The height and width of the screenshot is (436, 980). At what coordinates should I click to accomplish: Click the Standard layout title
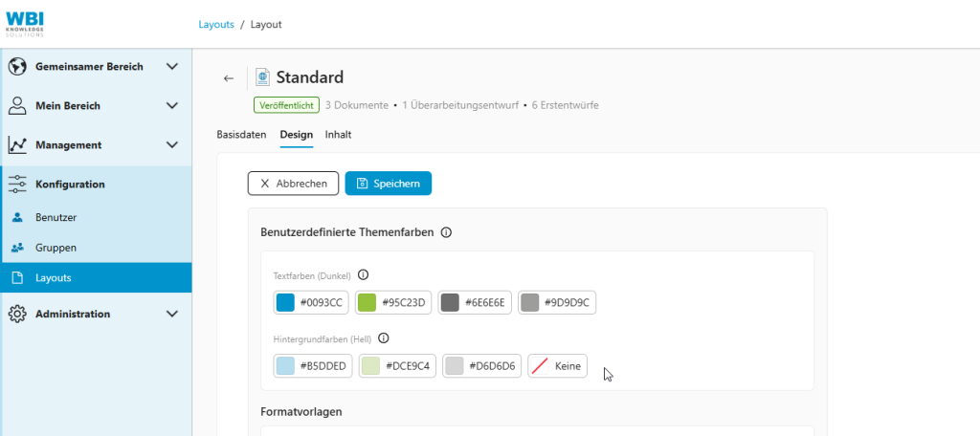[310, 77]
